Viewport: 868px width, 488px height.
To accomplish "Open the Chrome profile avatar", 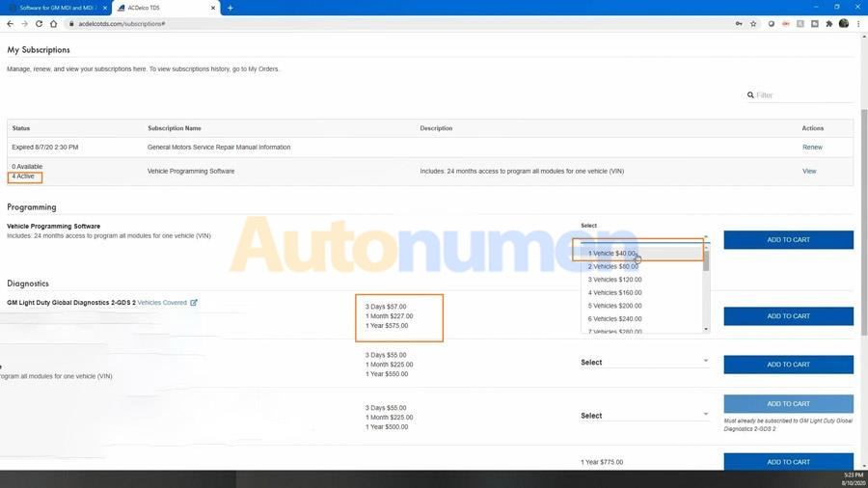I will pyautogui.click(x=844, y=23).
